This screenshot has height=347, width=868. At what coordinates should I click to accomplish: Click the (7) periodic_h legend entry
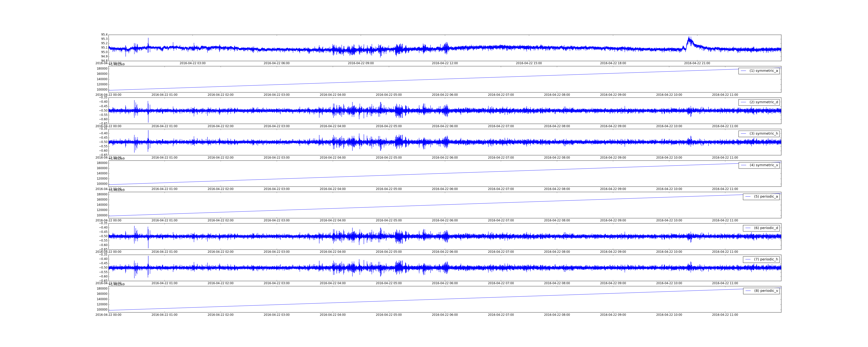pos(761,259)
